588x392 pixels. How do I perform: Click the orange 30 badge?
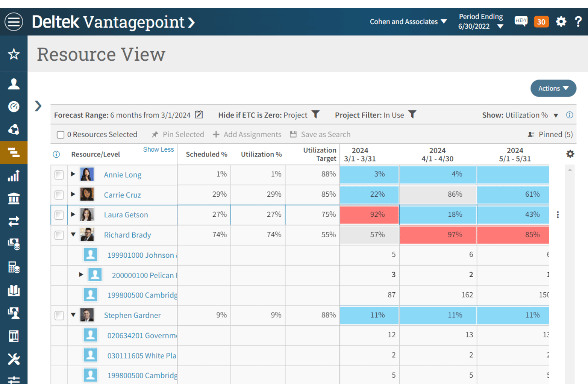click(x=541, y=22)
